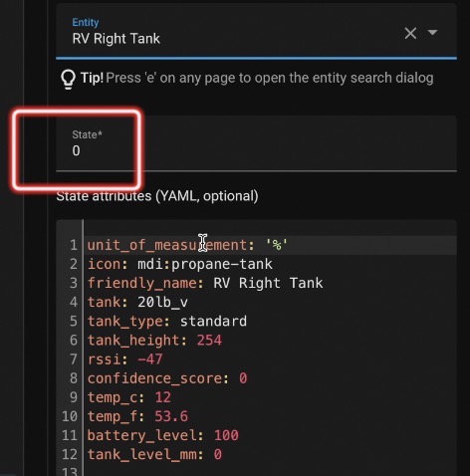The image size is (470, 476).
Task: Click the confidence_score value 0
Action: 243,378
